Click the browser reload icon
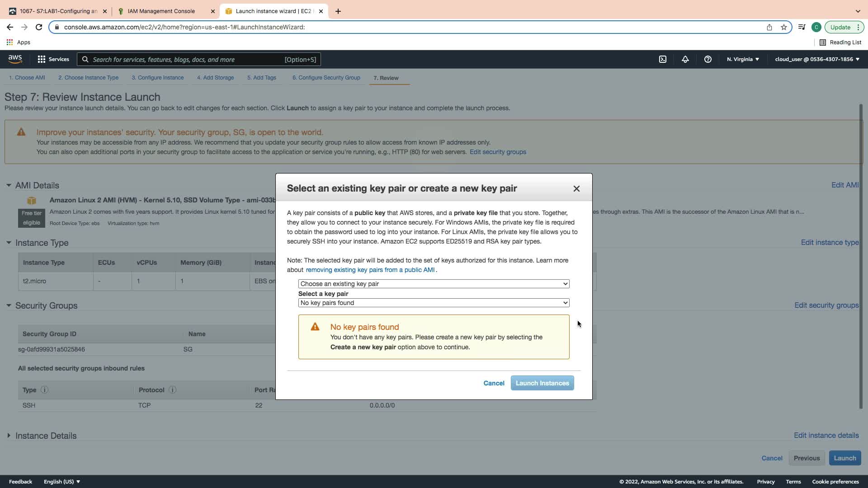This screenshot has height=488, width=868. [x=39, y=27]
